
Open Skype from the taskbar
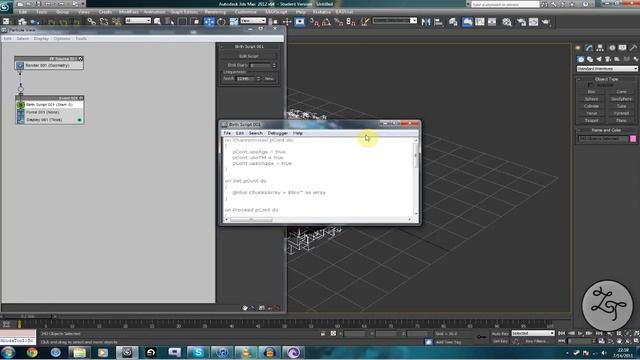198,352
